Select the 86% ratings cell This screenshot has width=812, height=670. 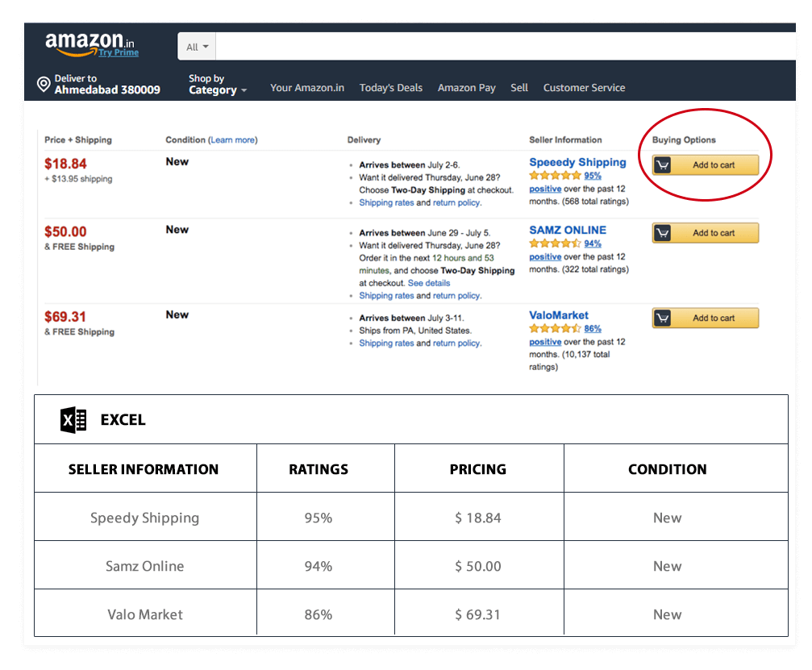(x=326, y=613)
